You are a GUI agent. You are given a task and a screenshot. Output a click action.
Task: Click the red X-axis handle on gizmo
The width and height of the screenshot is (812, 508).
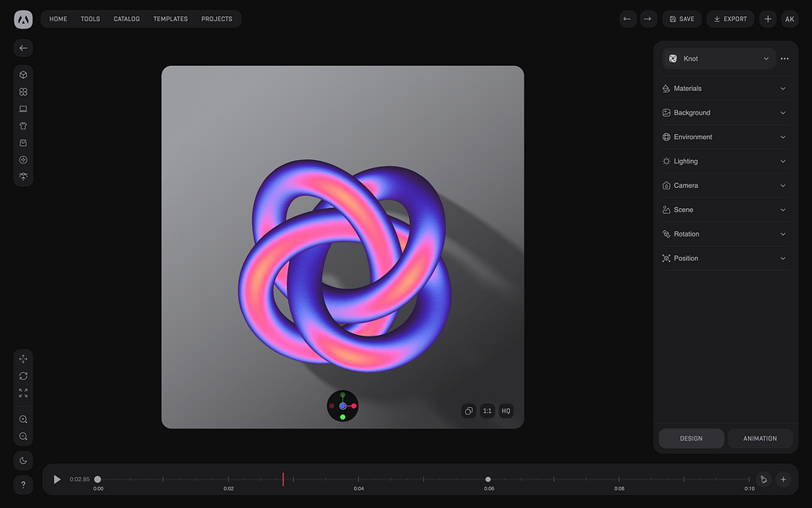coord(354,406)
